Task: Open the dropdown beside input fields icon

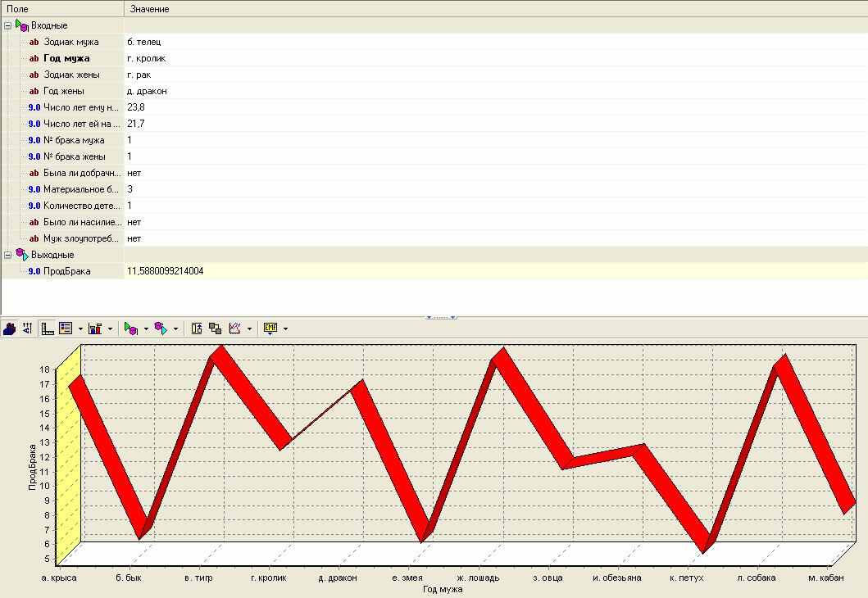Action: coord(146,328)
